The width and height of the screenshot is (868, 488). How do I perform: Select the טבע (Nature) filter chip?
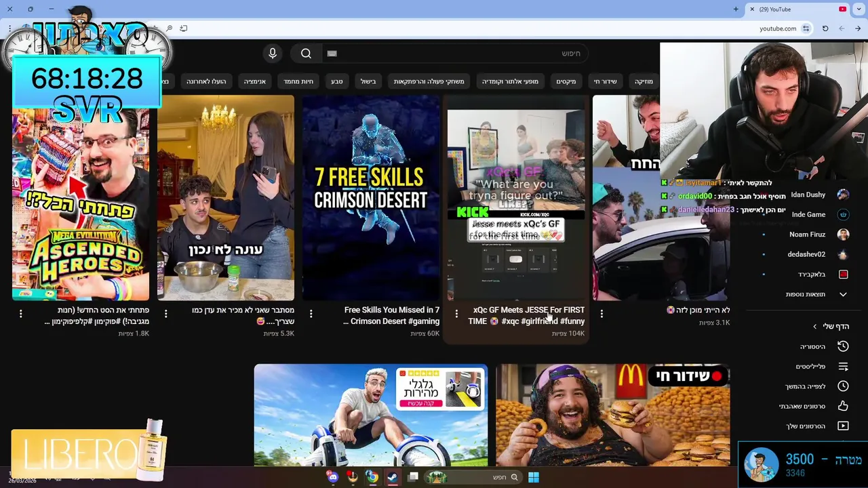coord(337,81)
